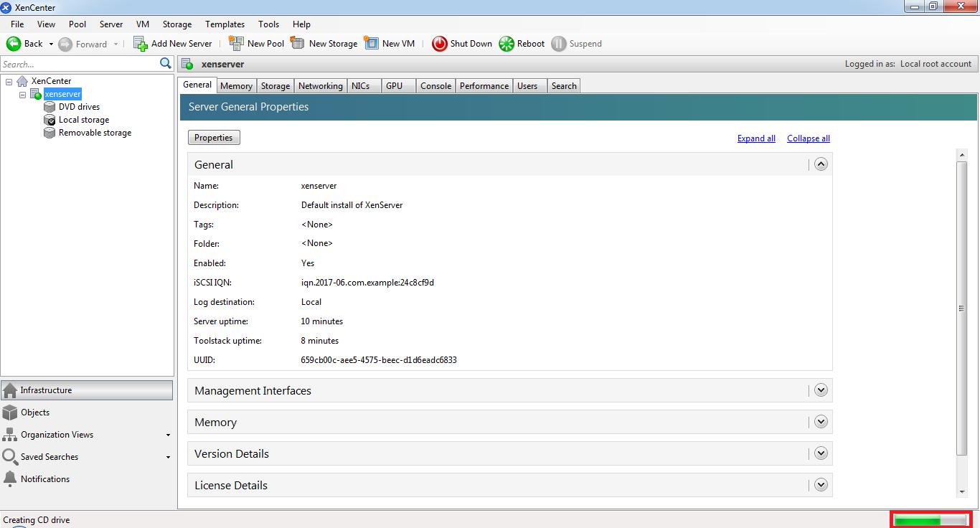This screenshot has width=980, height=528.
Task: Click the New Pool toolbar icon
Action: click(x=236, y=44)
